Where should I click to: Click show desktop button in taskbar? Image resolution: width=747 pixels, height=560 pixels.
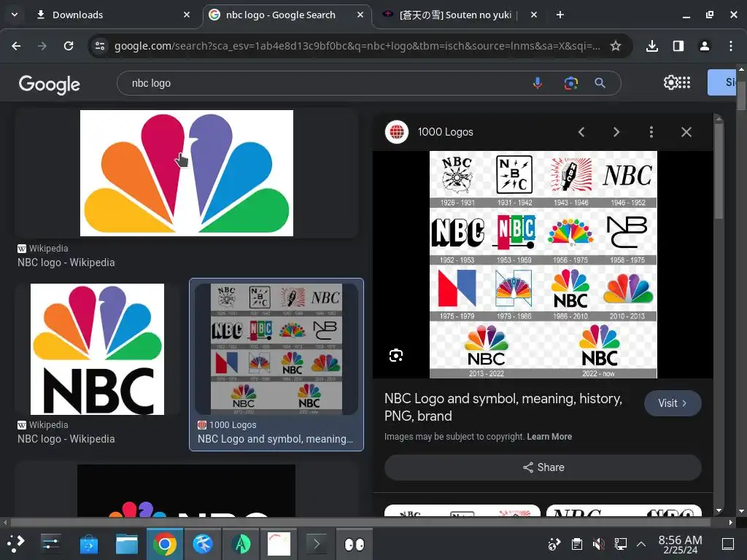point(728,544)
